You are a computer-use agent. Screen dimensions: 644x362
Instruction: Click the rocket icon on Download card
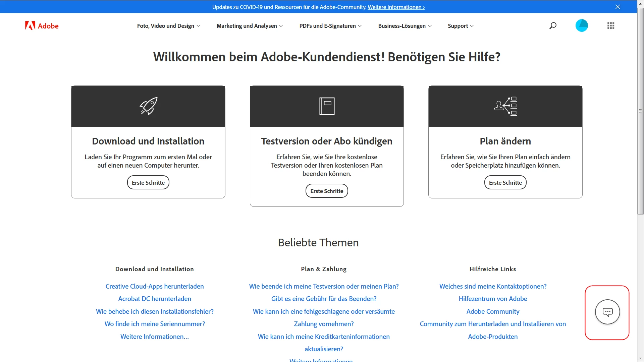[x=148, y=106]
